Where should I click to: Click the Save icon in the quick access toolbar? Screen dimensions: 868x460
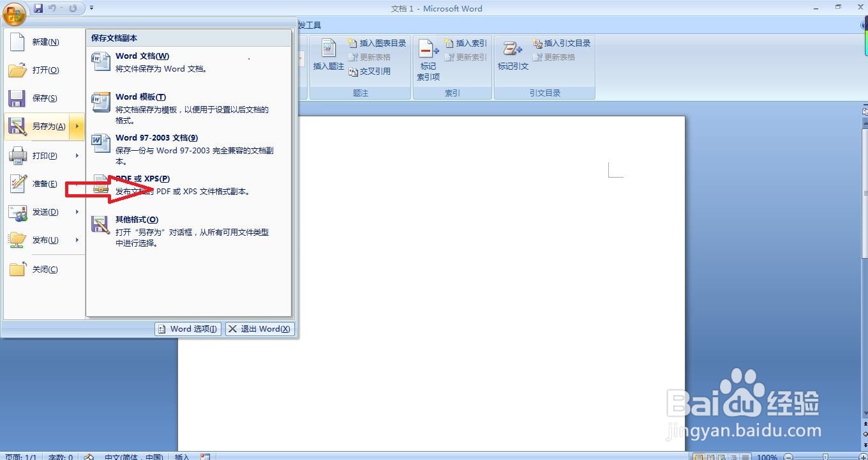point(38,8)
